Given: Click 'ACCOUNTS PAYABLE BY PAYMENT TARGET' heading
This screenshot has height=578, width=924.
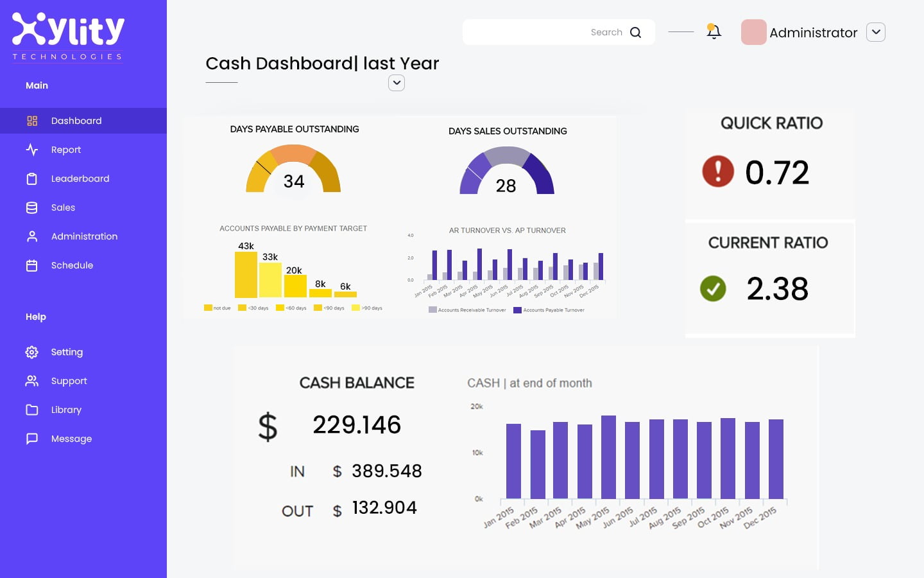Looking at the screenshot, I should click(293, 228).
